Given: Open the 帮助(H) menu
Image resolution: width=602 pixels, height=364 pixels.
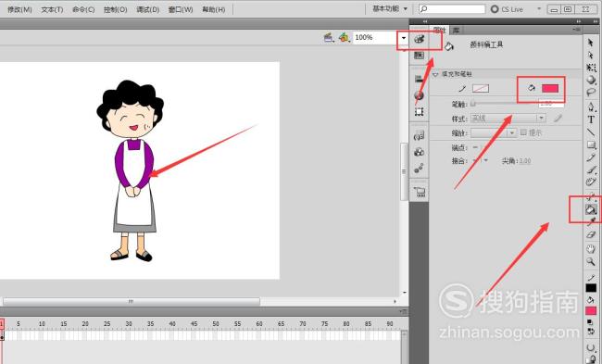Looking at the screenshot, I should (213, 9).
